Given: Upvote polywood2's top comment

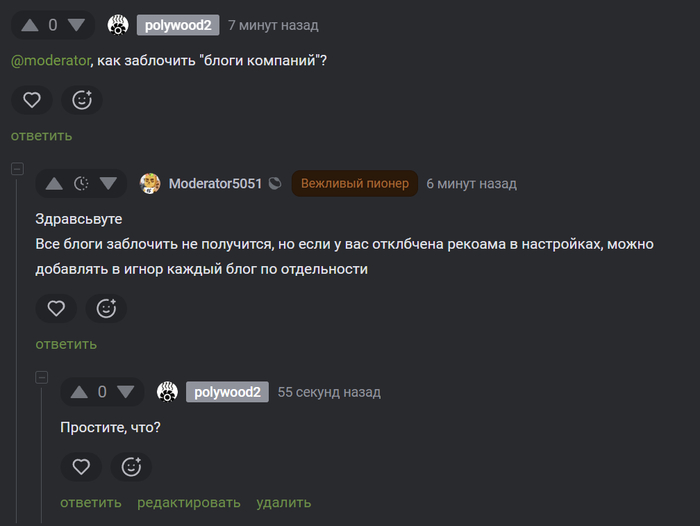Looking at the screenshot, I should [30, 25].
